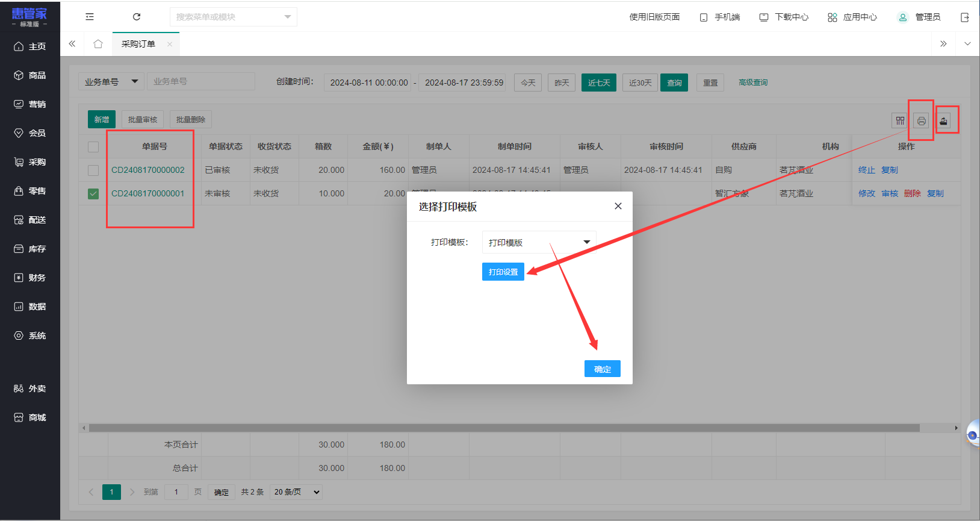Uncheck the row CD2408170000001 checkbox
This screenshot has height=521, width=980.
93,193
